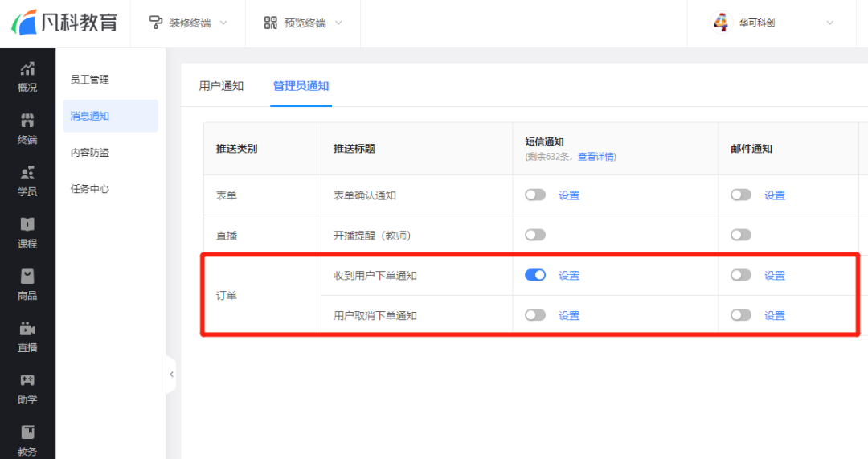Click SMS 设置 link for 收到用户下单通知

point(569,276)
